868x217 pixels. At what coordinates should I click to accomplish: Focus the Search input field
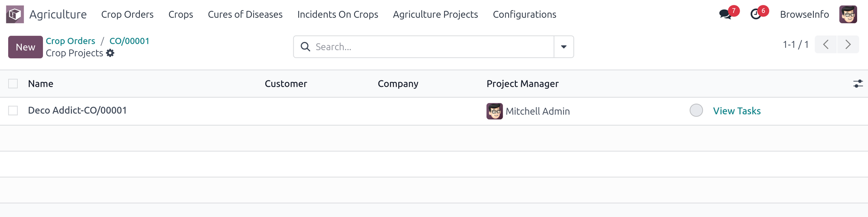tap(429, 47)
